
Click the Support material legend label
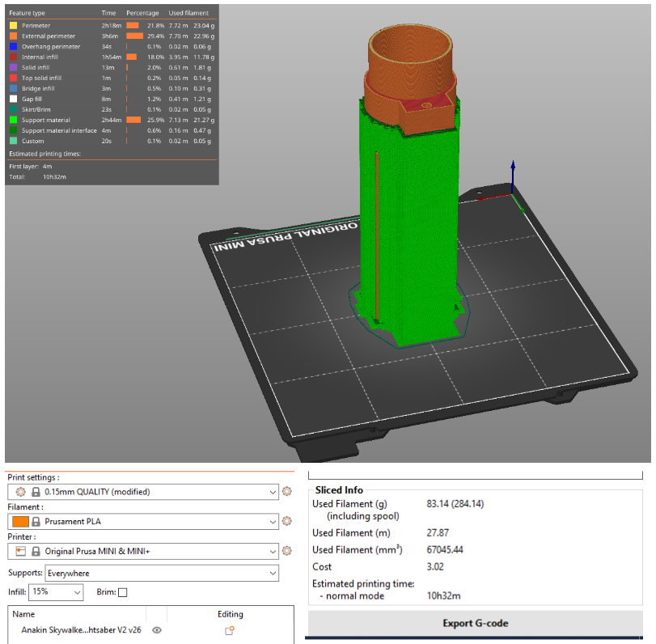click(46, 120)
